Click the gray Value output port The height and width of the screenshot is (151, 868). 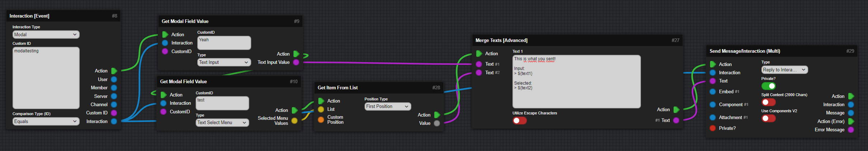pyautogui.click(x=437, y=123)
